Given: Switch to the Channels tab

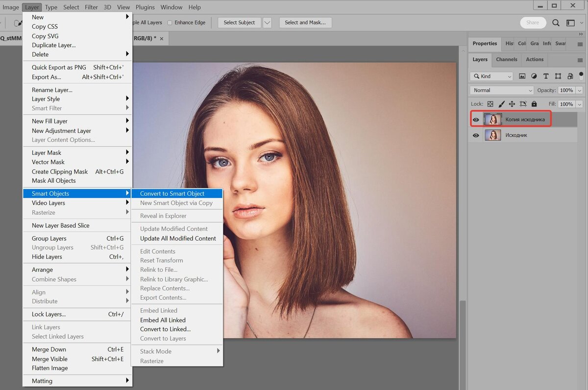Looking at the screenshot, I should 507,59.
